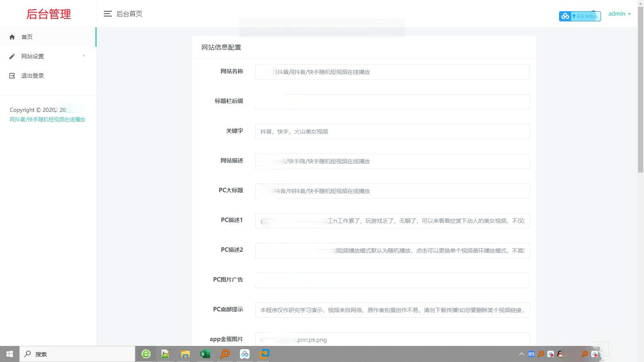The image size is (644, 362).
Task: Show hidden system tray icons
Action: click(x=522, y=354)
